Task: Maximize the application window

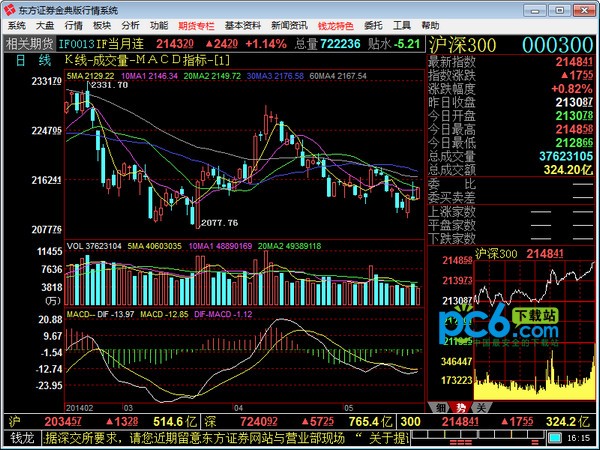Action: pyautogui.click(x=559, y=10)
